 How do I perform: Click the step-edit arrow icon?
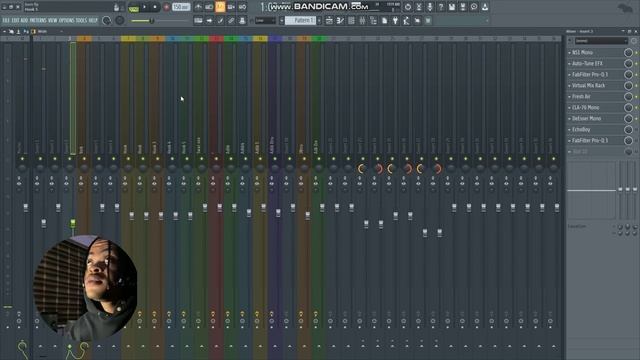tap(209, 20)
